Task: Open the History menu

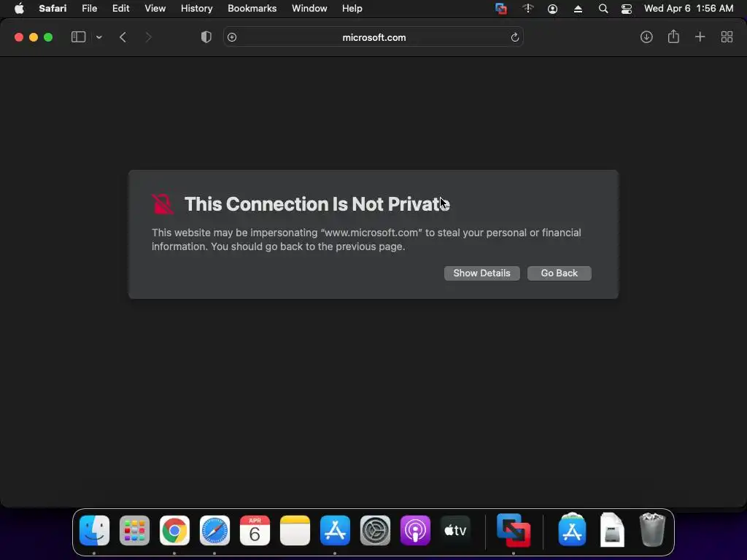Action: tap(196, 9)
